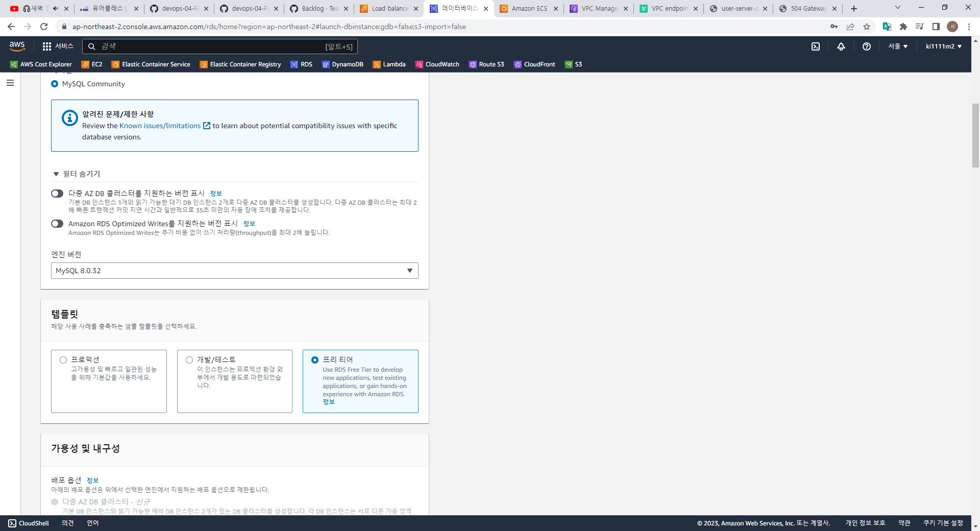Viewport: 980px width, 531px height.
Task: Switch to the user-server browser tab
Action: tap(739, 9)
